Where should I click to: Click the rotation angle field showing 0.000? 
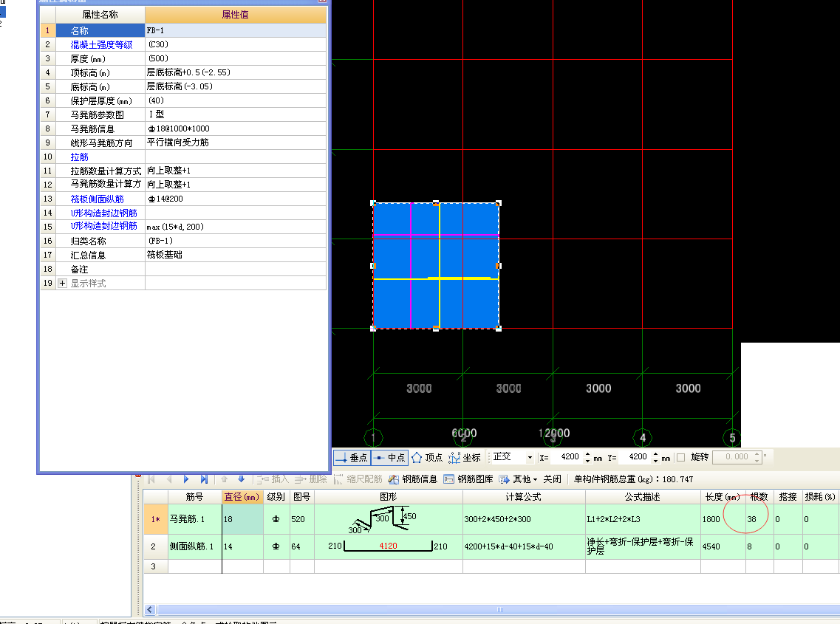pyautogui.click(x=733, y=457)
